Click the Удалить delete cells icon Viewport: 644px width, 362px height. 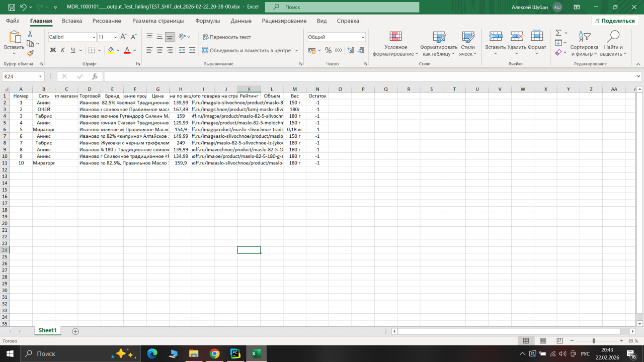tap(517, 36)
